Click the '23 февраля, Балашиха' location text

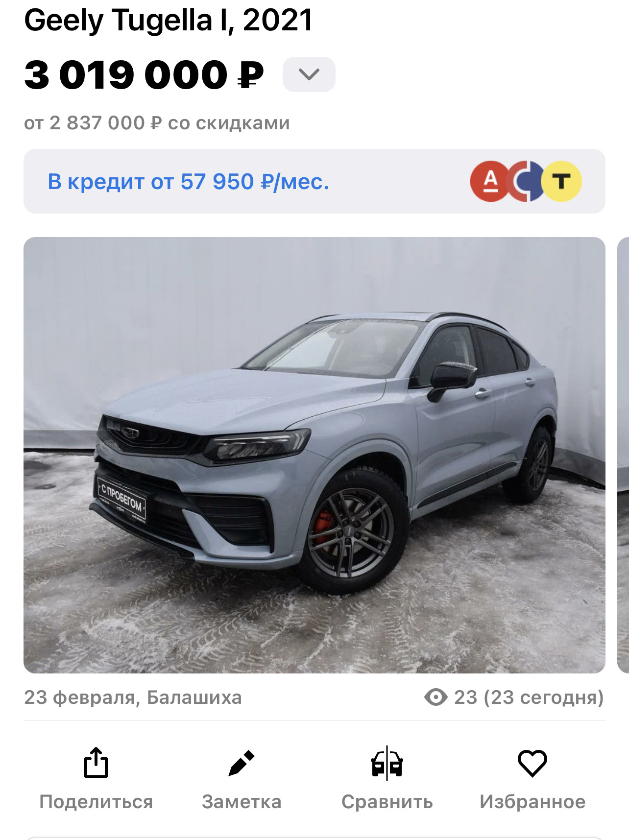coord(133,697)
